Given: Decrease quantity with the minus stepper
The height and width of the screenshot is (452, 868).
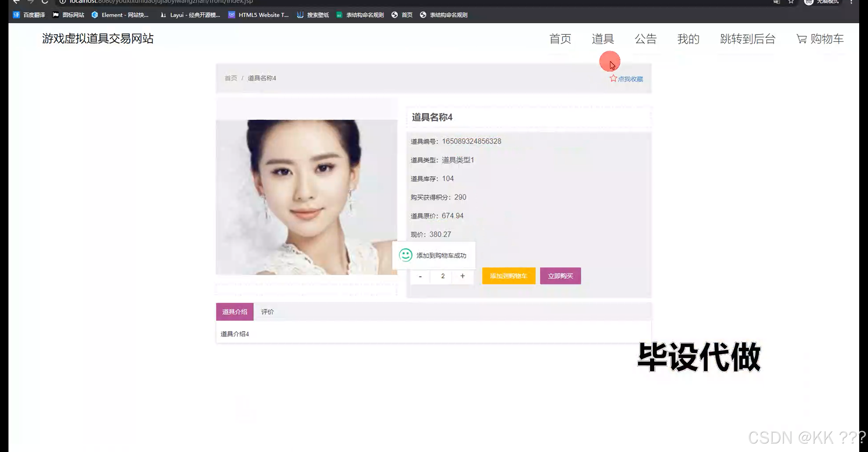Looking at the screenshot, I should coord(420,276).
